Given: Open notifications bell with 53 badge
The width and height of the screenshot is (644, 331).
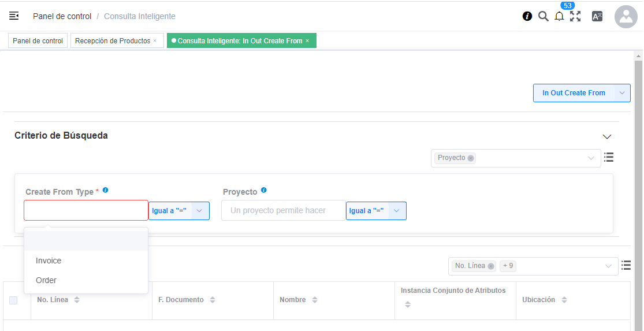Looking at the screenshot, I should pyautogui.click(x=559, y=16).
